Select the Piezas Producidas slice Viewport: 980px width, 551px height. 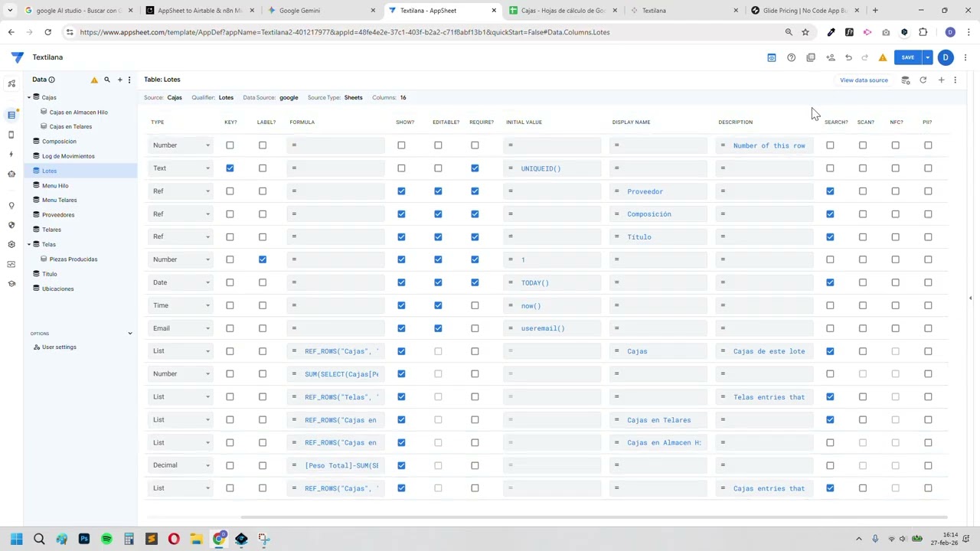[x=73, y=259]
